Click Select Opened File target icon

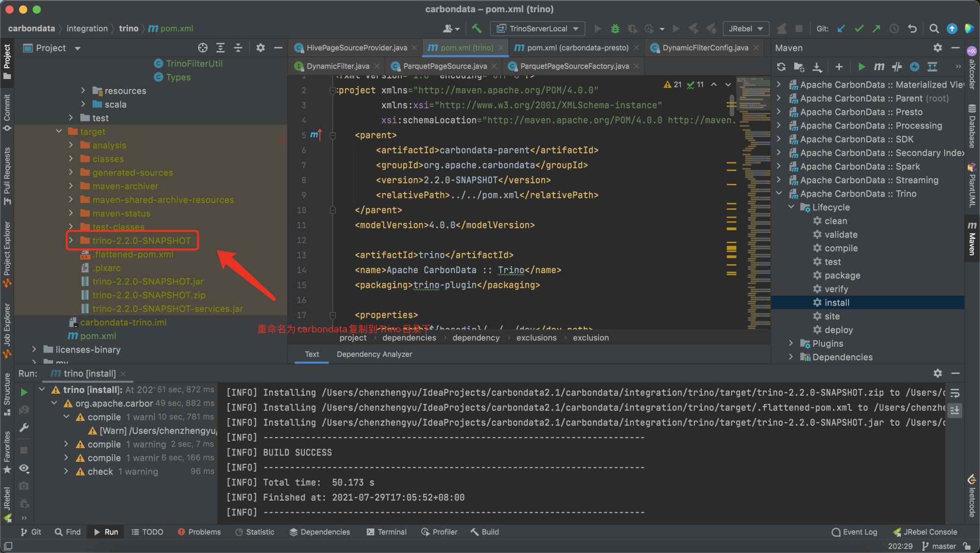[x=202, y=48]
